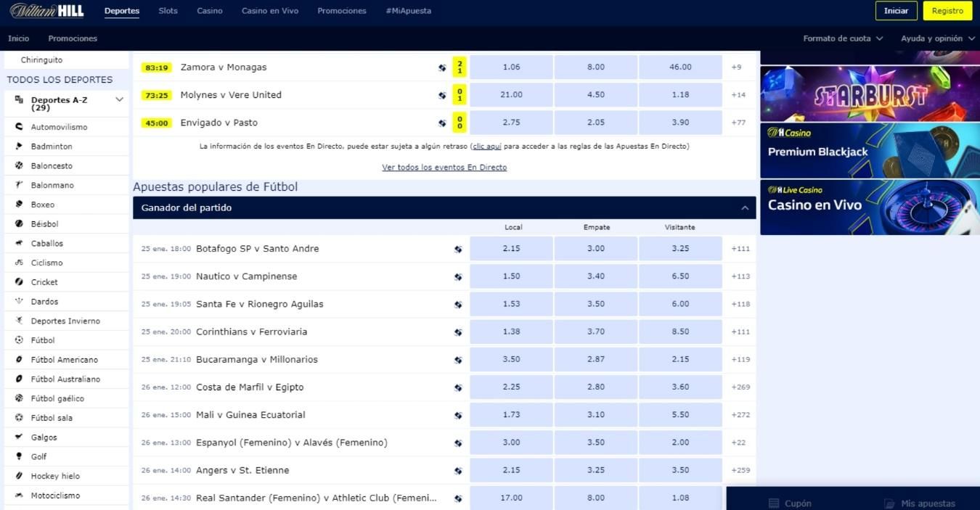This screenshot has height=510, width=980.
Task: Follow the Ver todos los eventos En Directo link
Action: click(444, 167)
